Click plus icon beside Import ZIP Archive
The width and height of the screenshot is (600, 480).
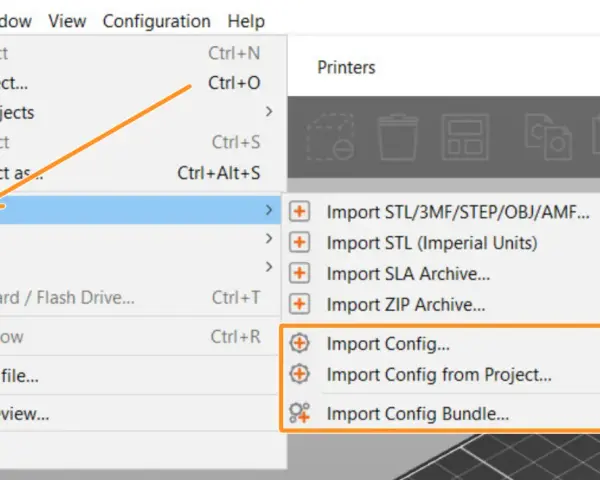pos(299,305)
